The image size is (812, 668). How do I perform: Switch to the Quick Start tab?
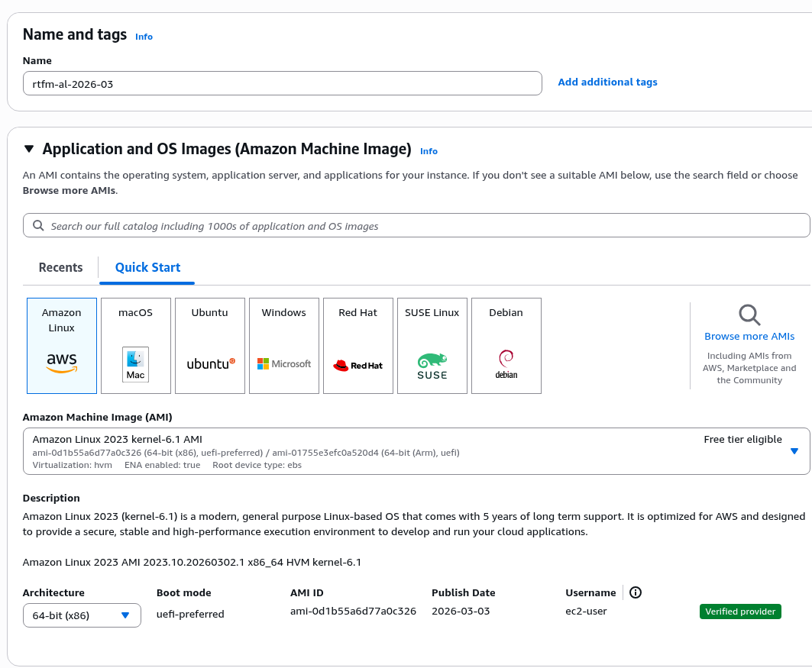(147, 267)
